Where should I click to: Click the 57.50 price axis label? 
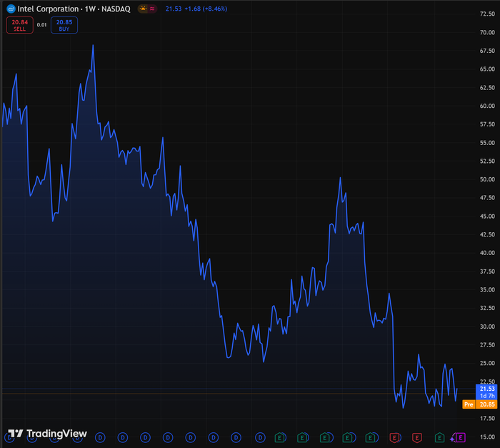coord(487,124)
